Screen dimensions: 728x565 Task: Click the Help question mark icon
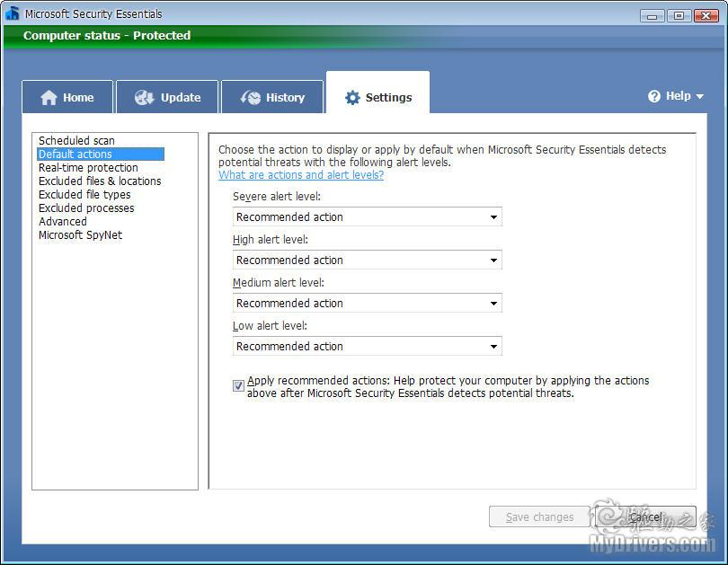[654, 96]
